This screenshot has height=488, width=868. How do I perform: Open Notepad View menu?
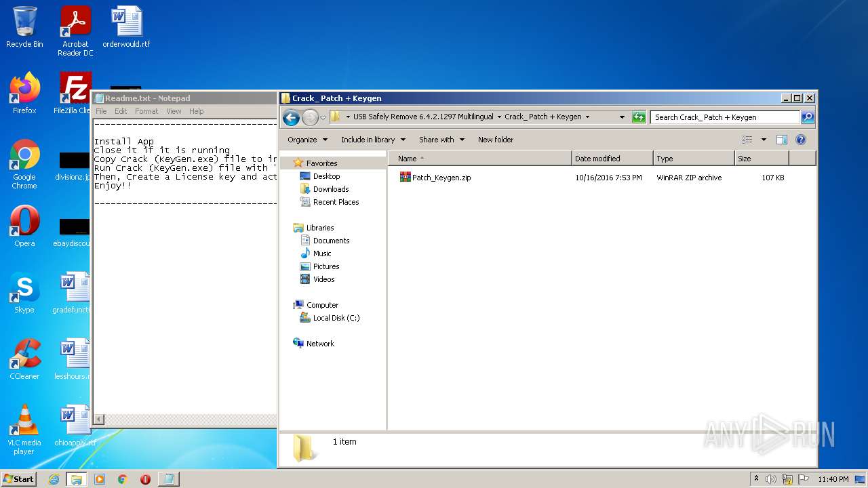174,111
